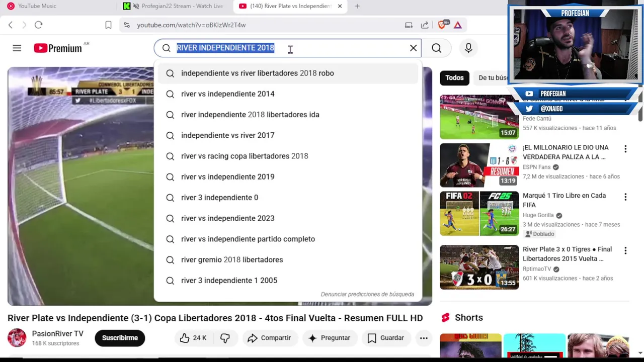Select suggestion 'independiente vs river 2017'

click(x=288, y=135)
